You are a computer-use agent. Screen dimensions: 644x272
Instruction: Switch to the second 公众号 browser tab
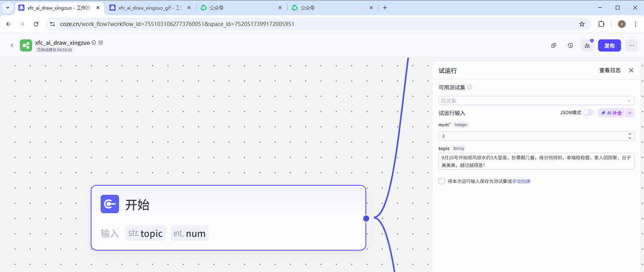coord(332,8)
